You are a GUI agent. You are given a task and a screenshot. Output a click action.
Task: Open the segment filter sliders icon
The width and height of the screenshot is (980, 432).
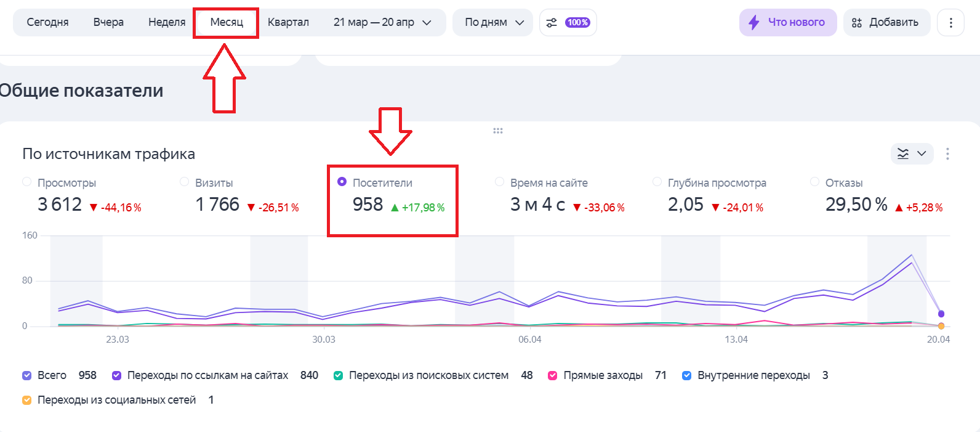[552, 23]
